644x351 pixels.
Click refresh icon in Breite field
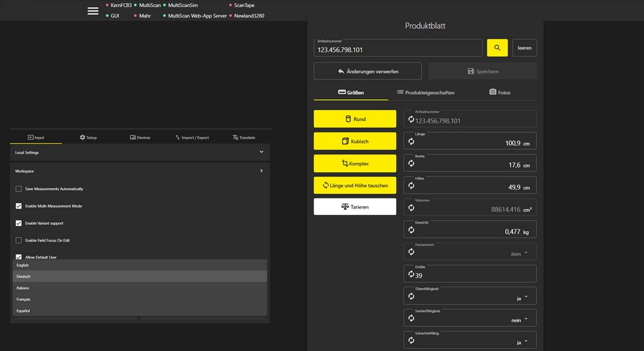click(411, 164)
